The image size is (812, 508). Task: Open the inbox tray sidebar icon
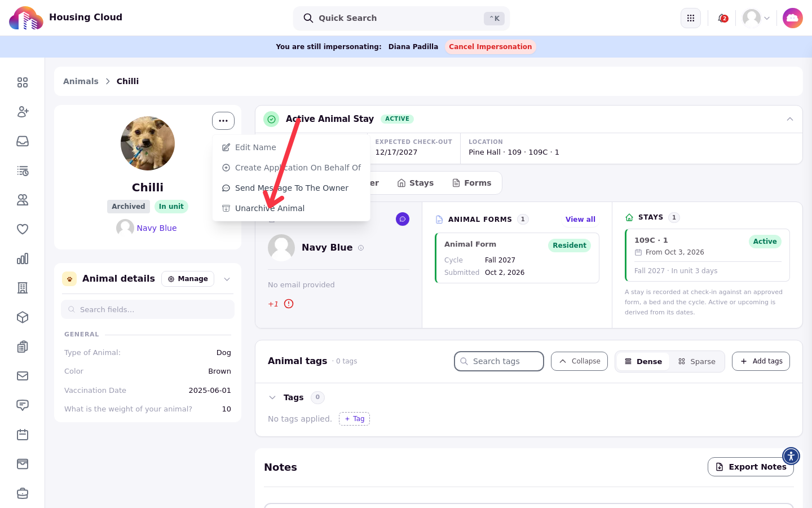point(23,141)
